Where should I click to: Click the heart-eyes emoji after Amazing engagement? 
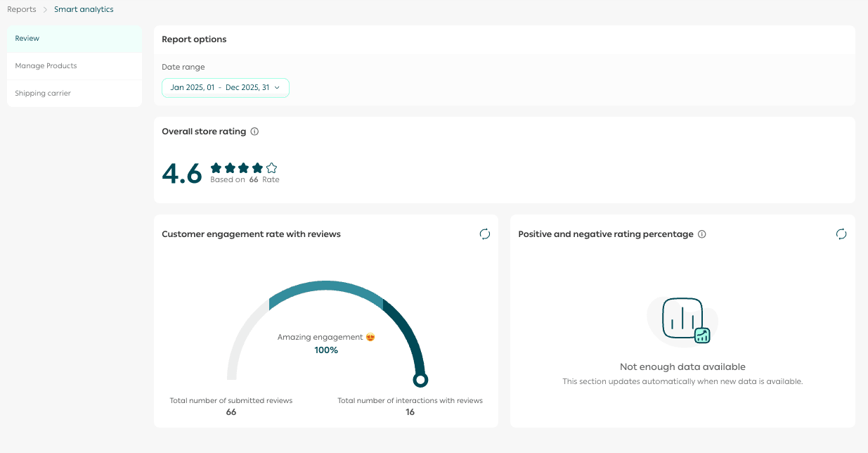(370, 337)
